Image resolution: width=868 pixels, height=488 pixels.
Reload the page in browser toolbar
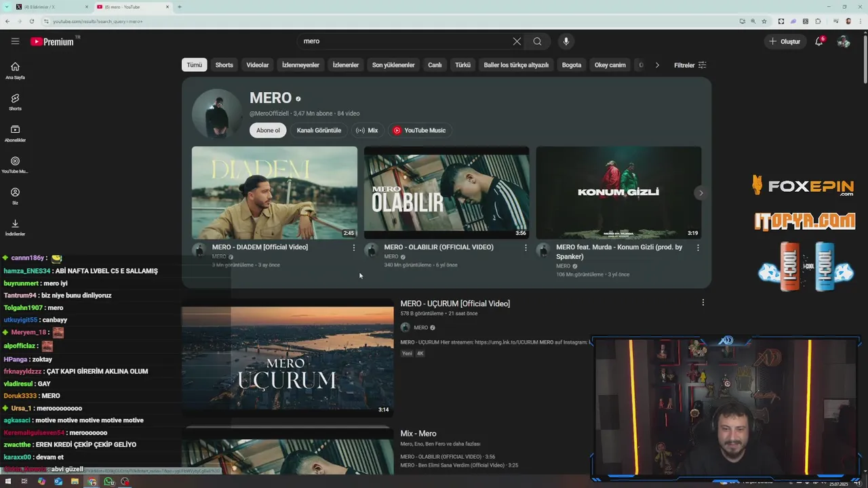[x=31, y=21]
